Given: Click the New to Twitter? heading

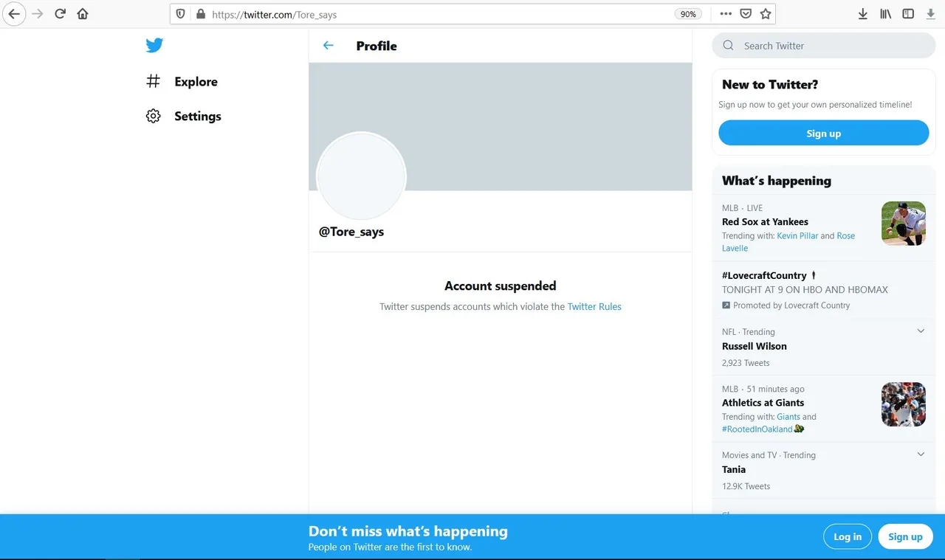Looking at the screenshot, I should 770,85.
